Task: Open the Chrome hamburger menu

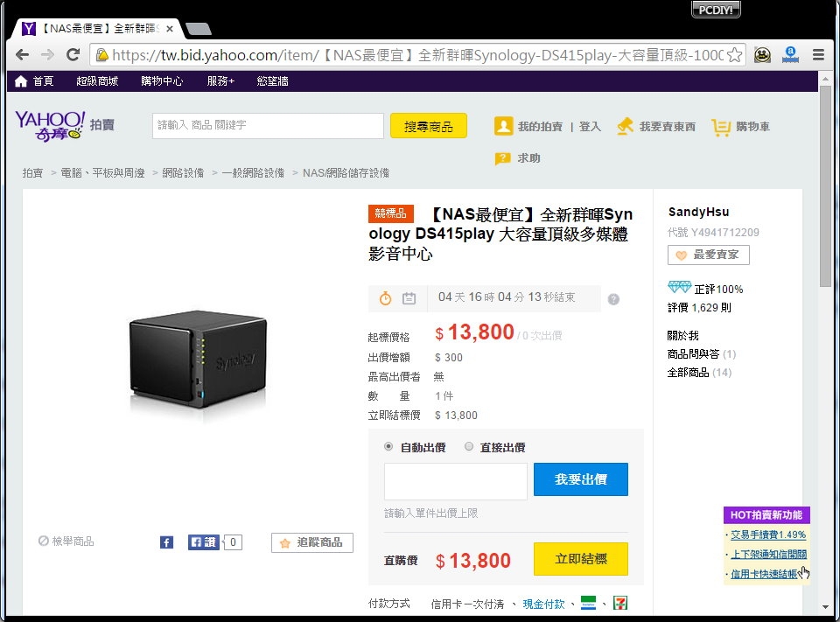Action: point(818,54)
